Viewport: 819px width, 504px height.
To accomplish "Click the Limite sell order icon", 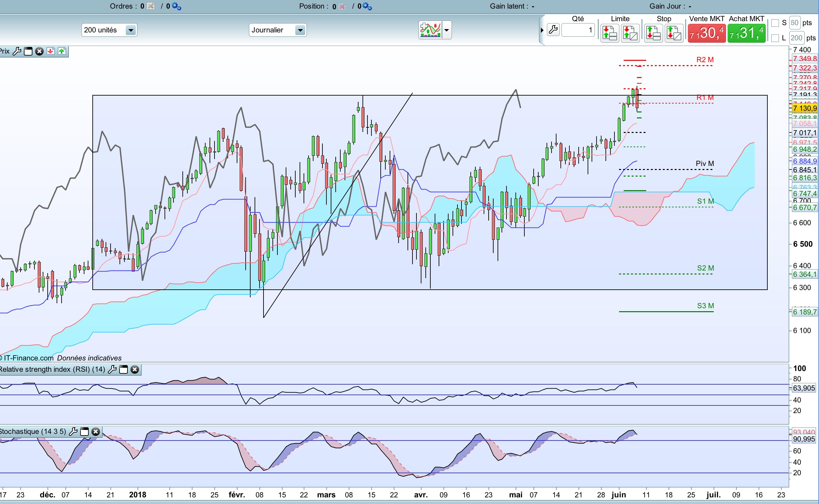I will click(x=610, y=33).
